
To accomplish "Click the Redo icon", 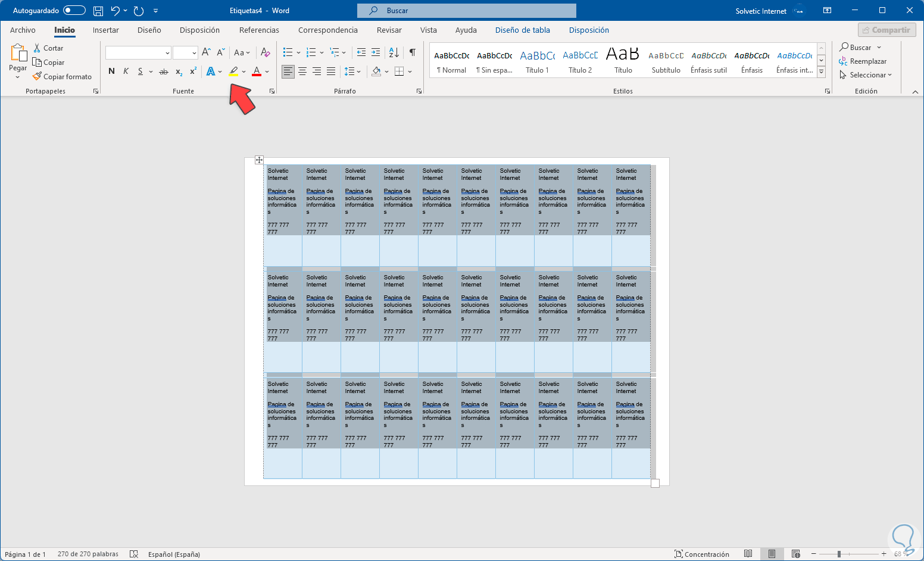I will [x=139, y=11].
